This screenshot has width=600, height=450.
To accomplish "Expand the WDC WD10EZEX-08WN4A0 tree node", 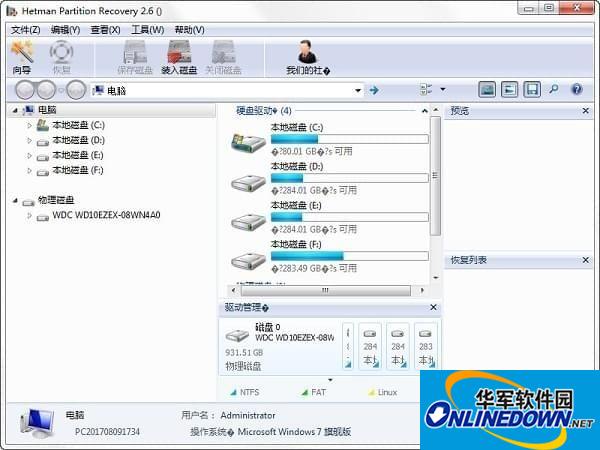I will [29, 215].
